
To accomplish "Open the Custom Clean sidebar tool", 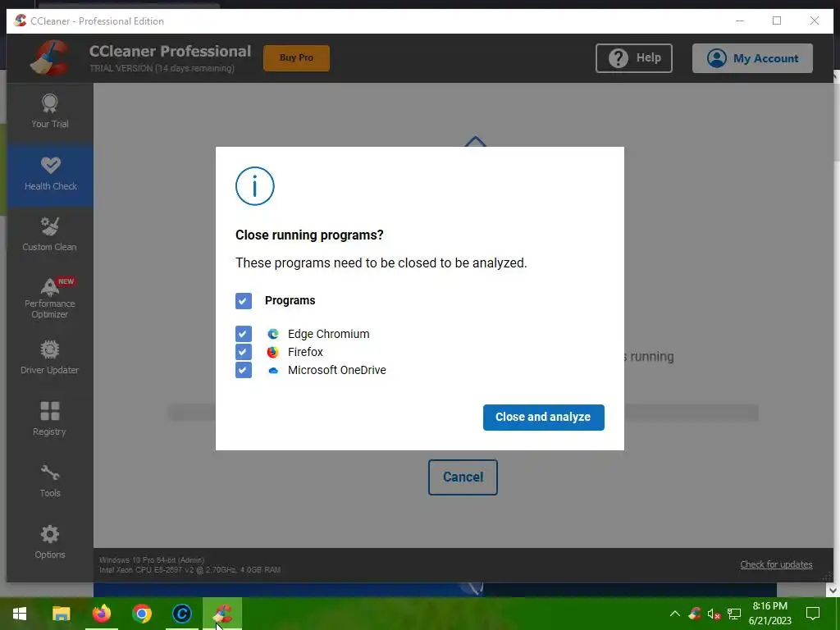I will (50, 235).
